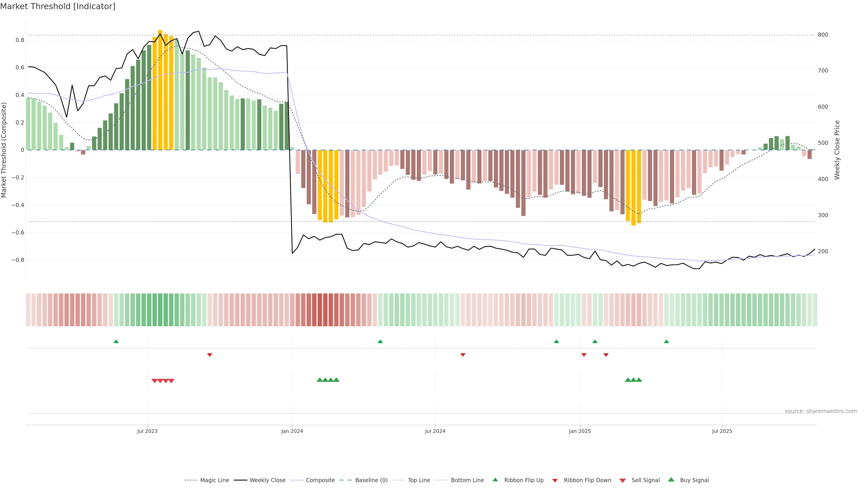
Task: Toggle Baseline (0) legend entry
Action: 371,480
